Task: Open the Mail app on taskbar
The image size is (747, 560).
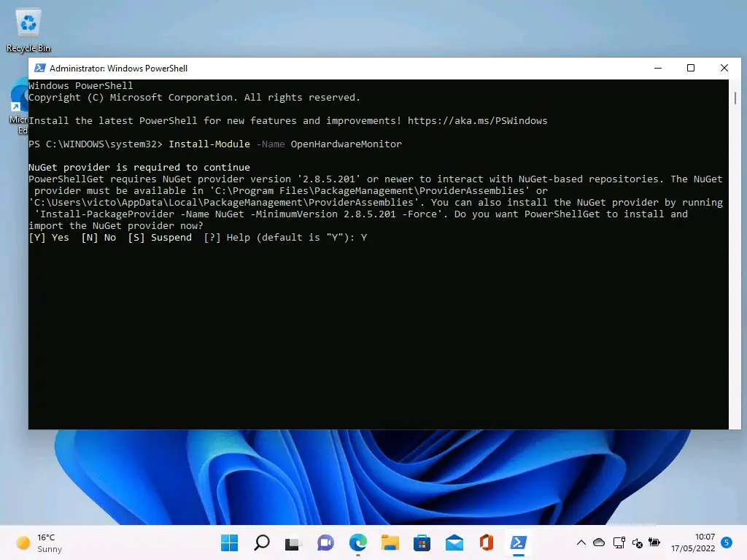Action: coord(454,542)
